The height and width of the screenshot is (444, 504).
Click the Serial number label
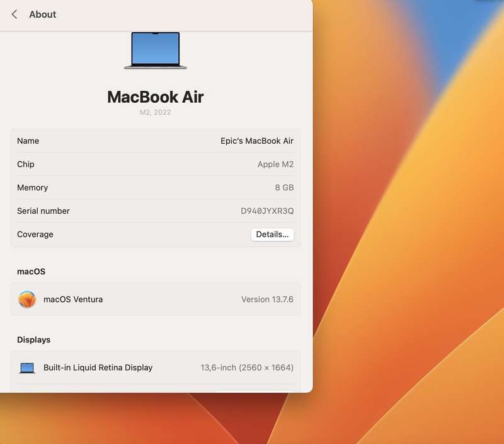(43, 211)
